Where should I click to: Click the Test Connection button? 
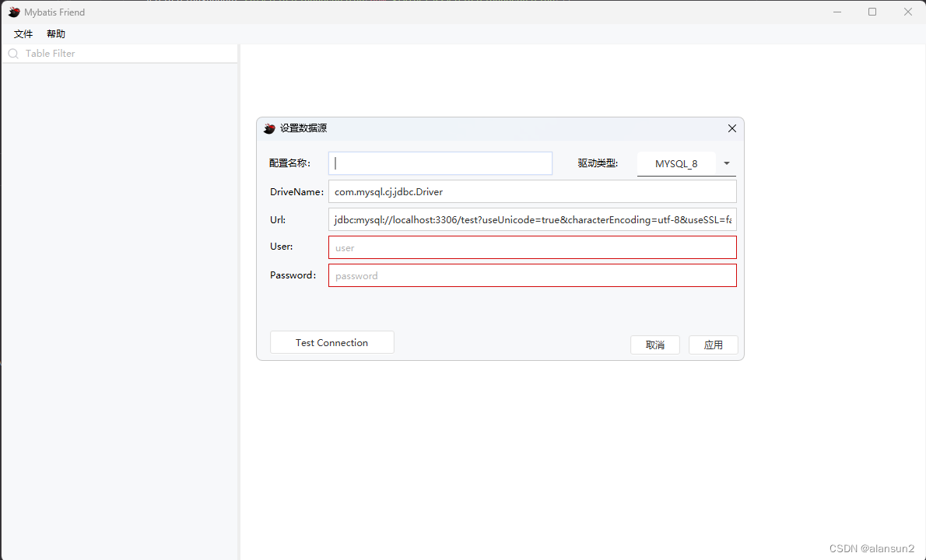pos(332,342)
